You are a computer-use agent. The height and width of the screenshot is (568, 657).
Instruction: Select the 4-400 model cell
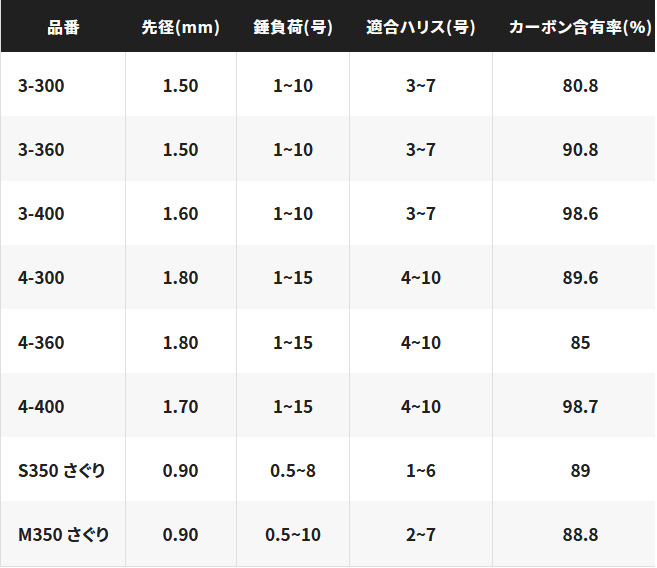click(41, 407)
